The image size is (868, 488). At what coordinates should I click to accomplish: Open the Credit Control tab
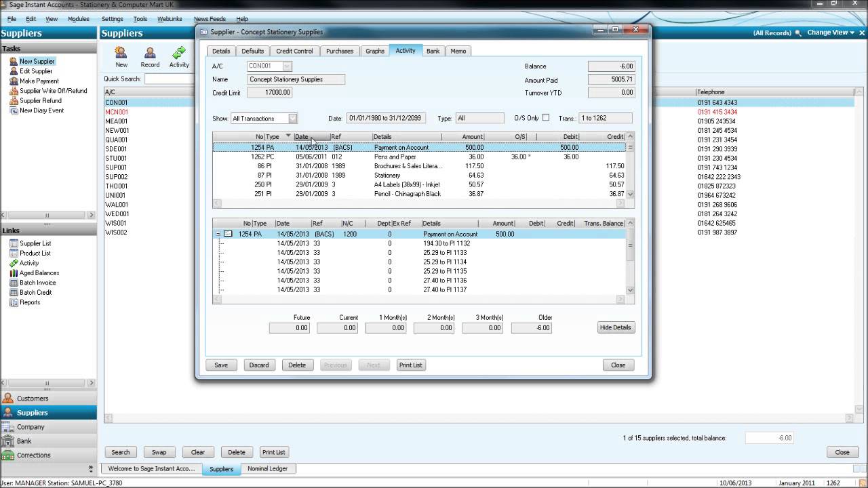(294, 51)
